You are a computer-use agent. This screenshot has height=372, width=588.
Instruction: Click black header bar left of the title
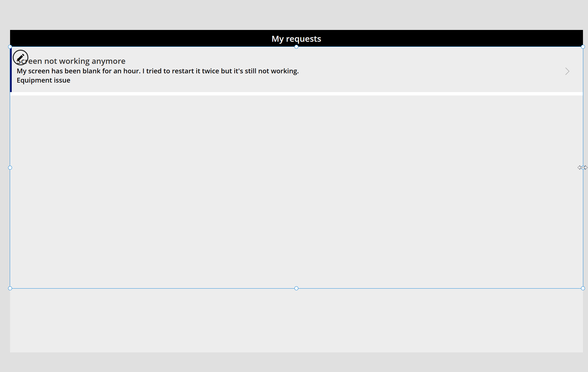(140, 38)
